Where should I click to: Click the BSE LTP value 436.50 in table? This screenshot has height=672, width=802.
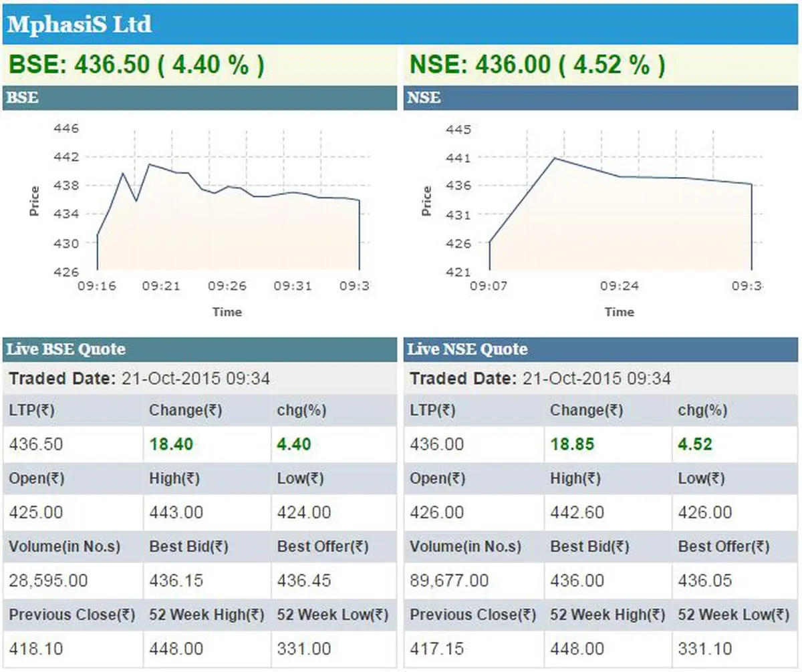36,444
